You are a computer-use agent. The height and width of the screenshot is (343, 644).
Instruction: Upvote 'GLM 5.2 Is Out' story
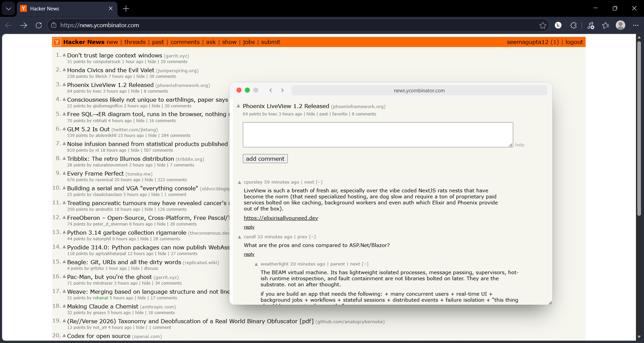pyautogui.click(x=64, y=129)
